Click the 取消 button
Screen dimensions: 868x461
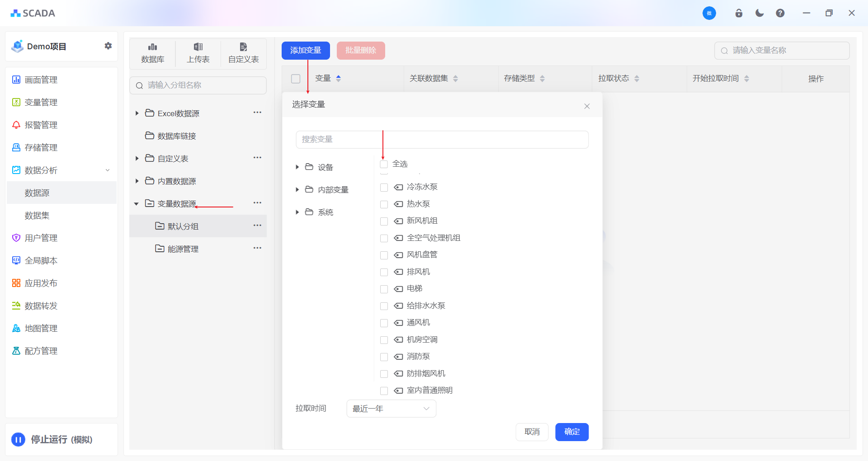point(532,432)
